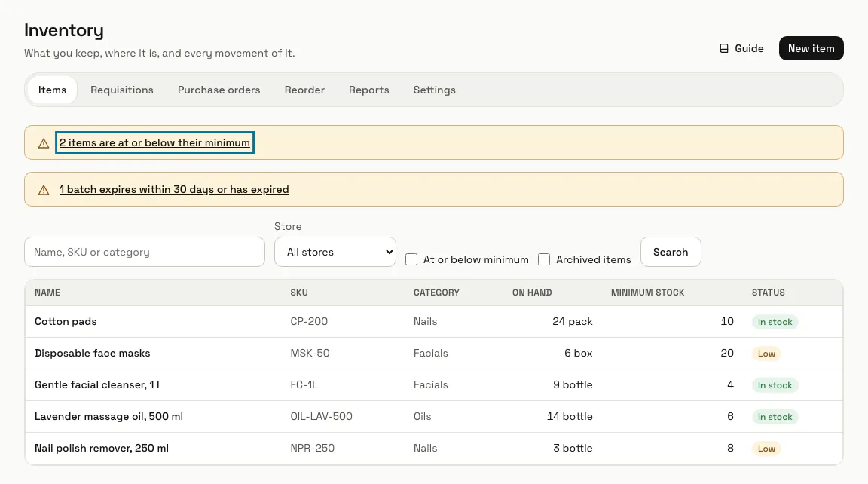Follow the batch expires within 30 days link

[x=174, y=189]
